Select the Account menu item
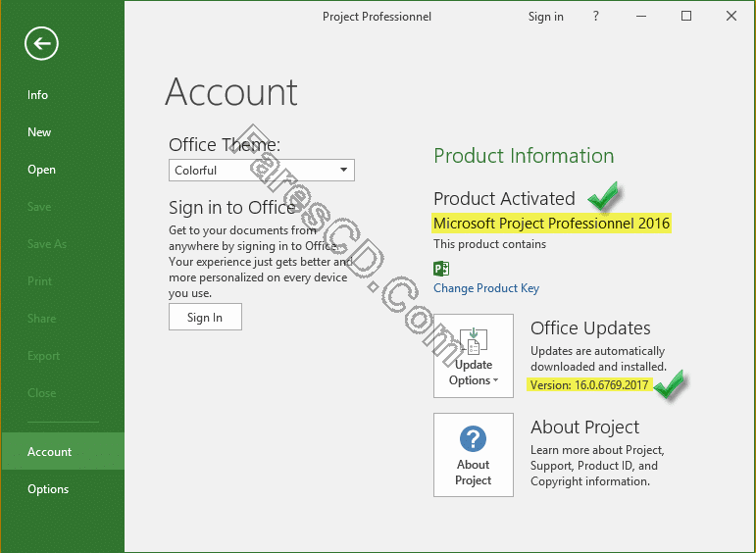756x553 pixels. 63,451
